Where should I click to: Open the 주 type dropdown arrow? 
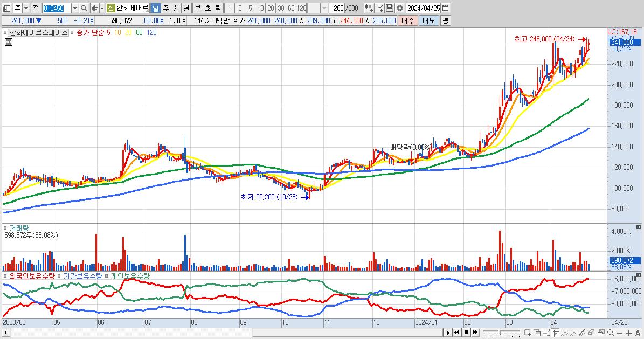(26, 8)
